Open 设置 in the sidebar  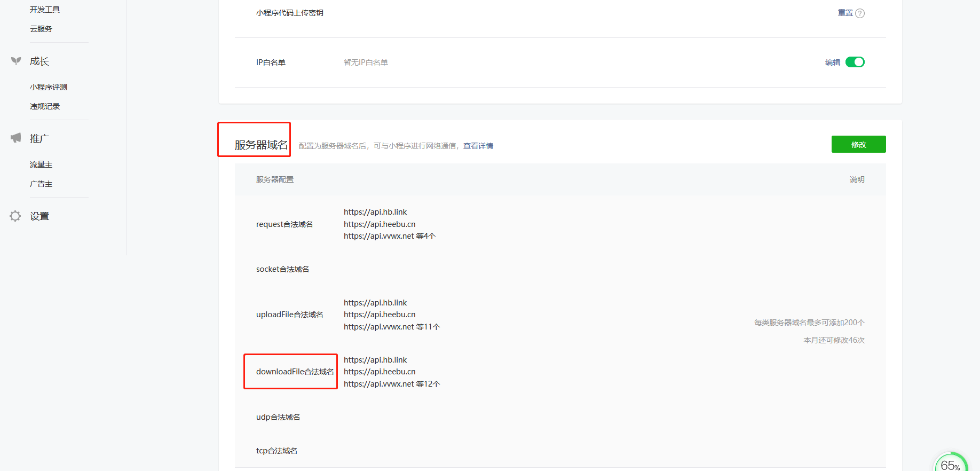39,216
